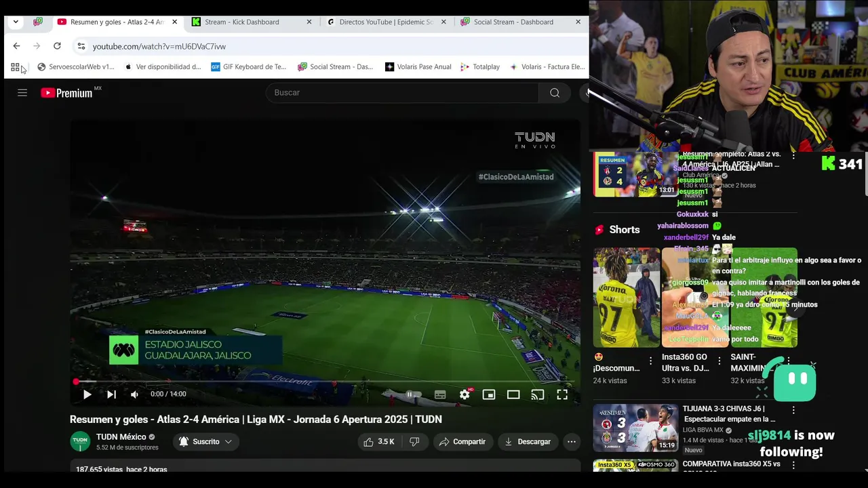Open GIF Keyboard de Tenor bookmark
This screenshot has height=488, width=868.
[x=249, y=67]
